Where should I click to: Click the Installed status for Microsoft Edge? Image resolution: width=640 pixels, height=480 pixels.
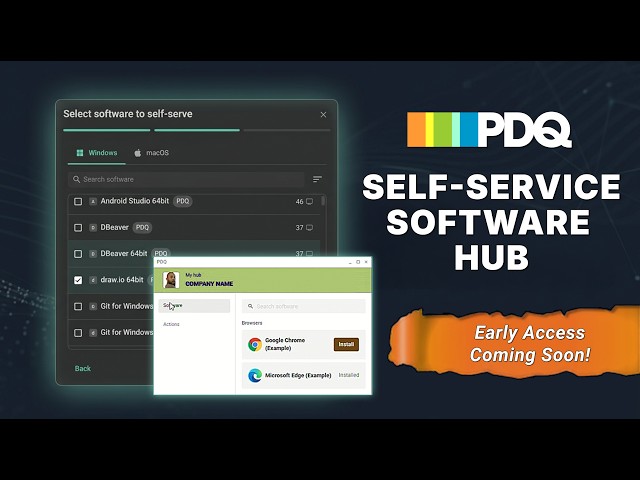[x=349, y=375]
